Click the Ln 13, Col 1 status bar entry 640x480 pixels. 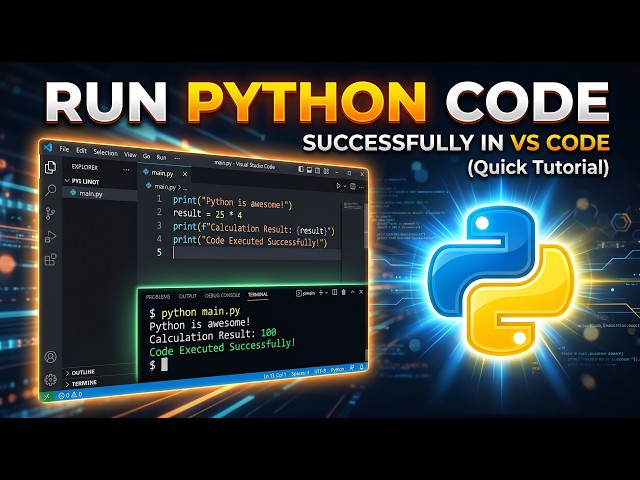coord(275,375)
